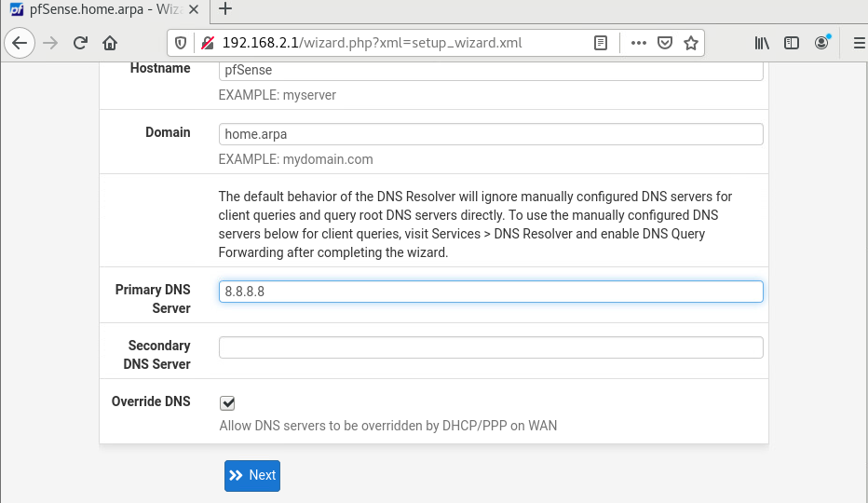
Task: Click the 'Override DNS' label
Action: point(151,401)
